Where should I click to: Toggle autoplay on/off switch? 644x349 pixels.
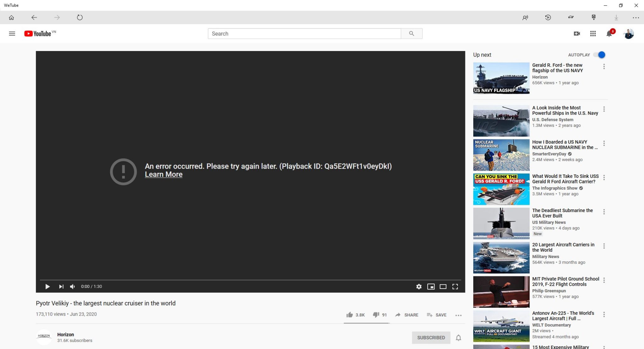600,54
